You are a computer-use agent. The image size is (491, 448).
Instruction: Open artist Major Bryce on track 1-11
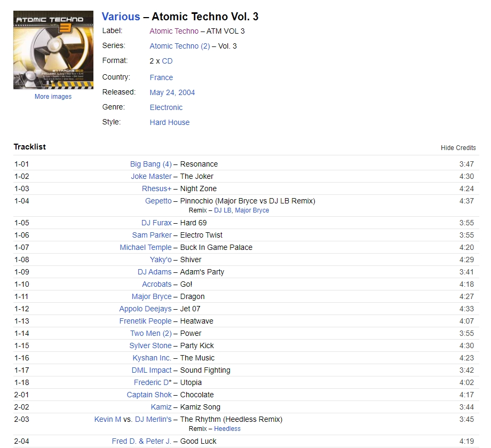point(152,296)
